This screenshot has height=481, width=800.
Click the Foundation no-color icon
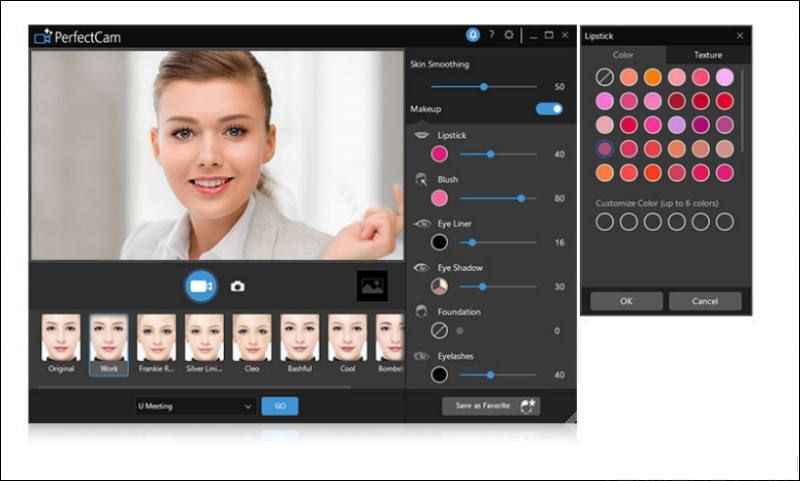(439, 330)
